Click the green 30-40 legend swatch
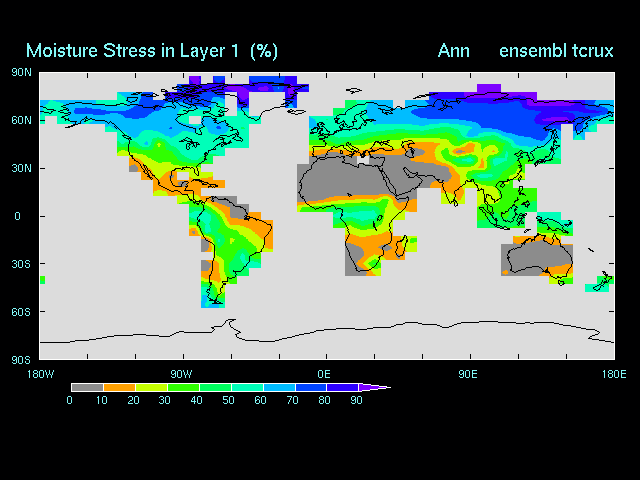This screenshot has height=480, width=640. click(184, 387)
